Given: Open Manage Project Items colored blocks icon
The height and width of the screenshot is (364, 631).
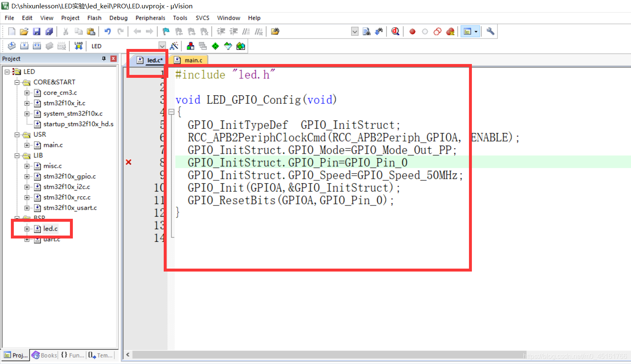Looking at the screenshot, I should [191, 46].
